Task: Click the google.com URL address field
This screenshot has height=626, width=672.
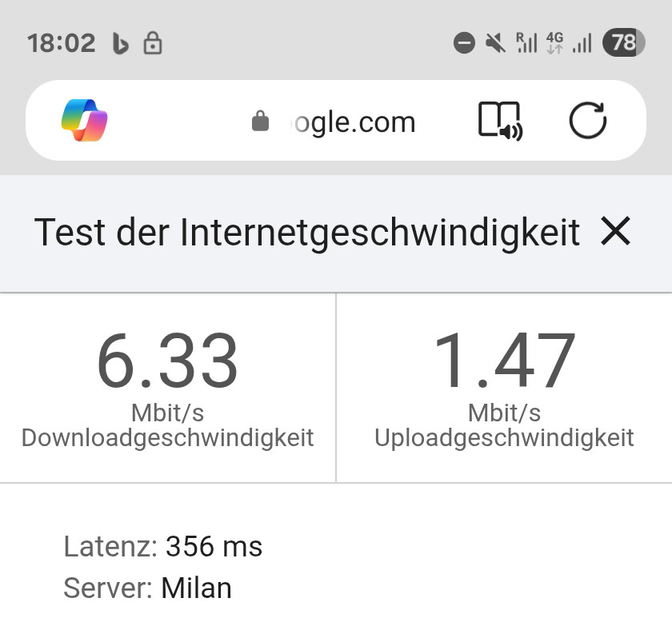Action: [352, 122]
